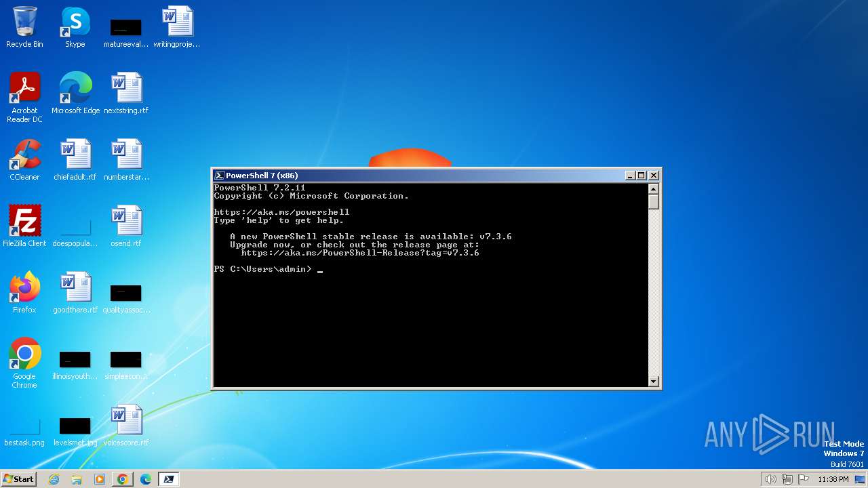
Task: Select bestask.png on the desktop
Action: 24,432
